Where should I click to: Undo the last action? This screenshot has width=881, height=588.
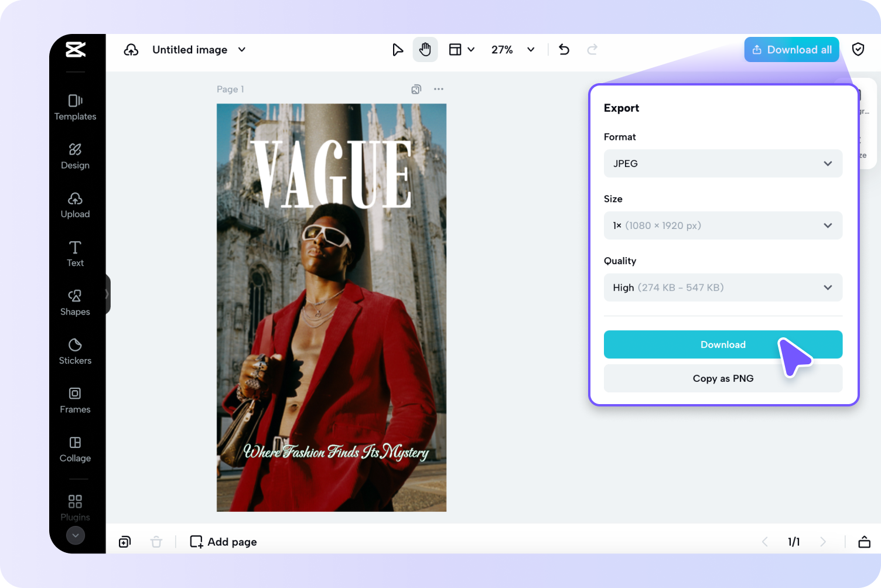point(564,49)
